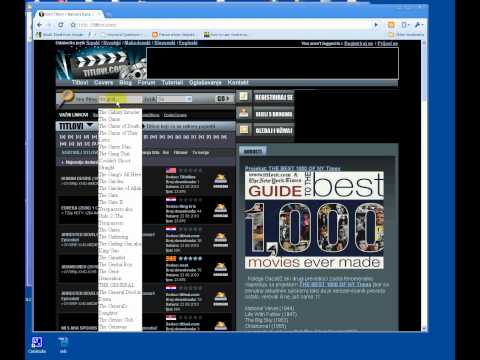The image size is (480, 360).
Task: Click the Titlovi.com clapperboard logo
Action: pos(101,64)
